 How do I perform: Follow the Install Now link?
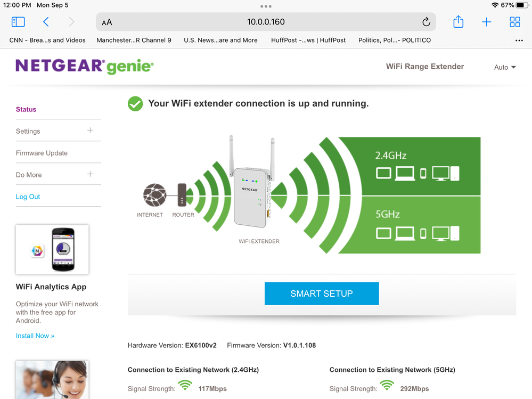tap(35, 336)
